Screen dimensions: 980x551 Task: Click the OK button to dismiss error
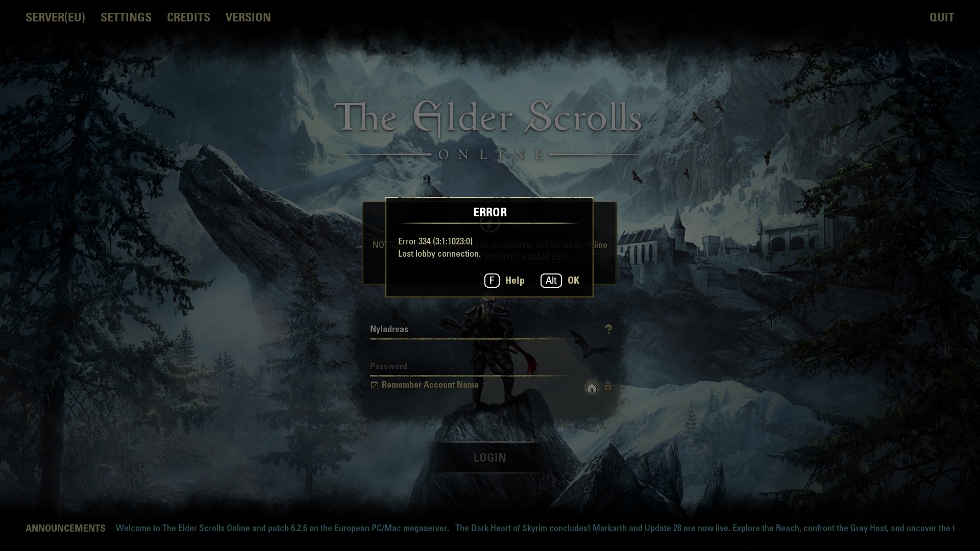pyautogui.click(x=574, y=280)
